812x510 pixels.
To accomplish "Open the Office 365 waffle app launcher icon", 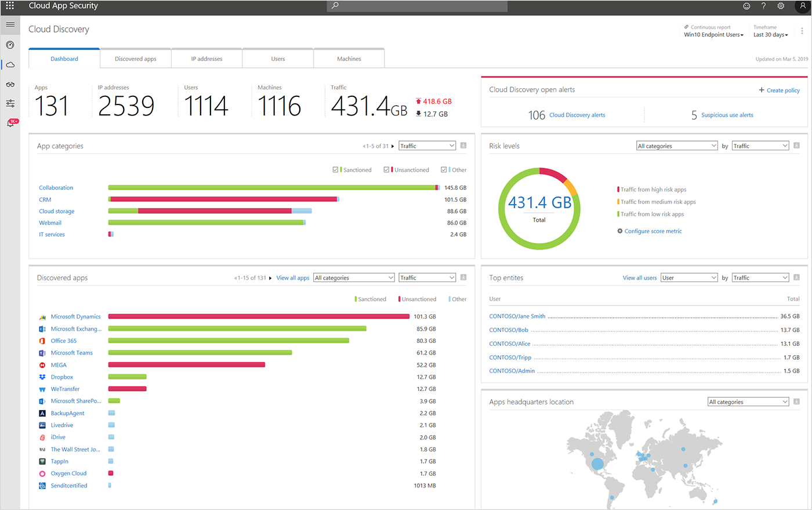I will tap(9, 6).
